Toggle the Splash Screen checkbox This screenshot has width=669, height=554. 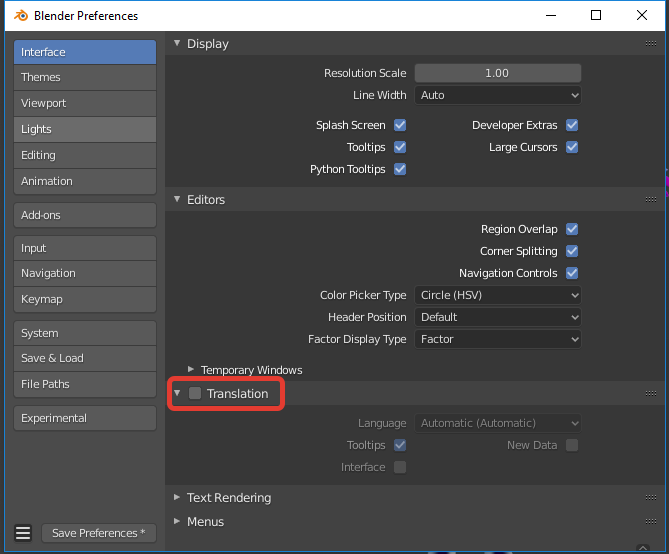400,125
